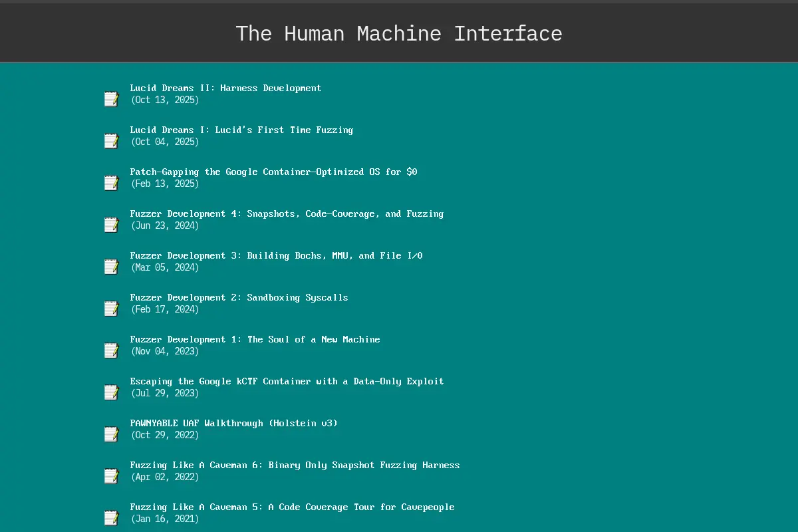Open Patch-Gapping the Google Container-Optimized OS post

[273, 172]
